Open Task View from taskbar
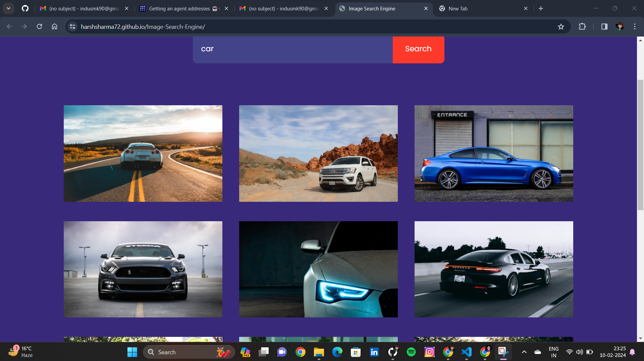The image size is (644, 361). (264, 352)
